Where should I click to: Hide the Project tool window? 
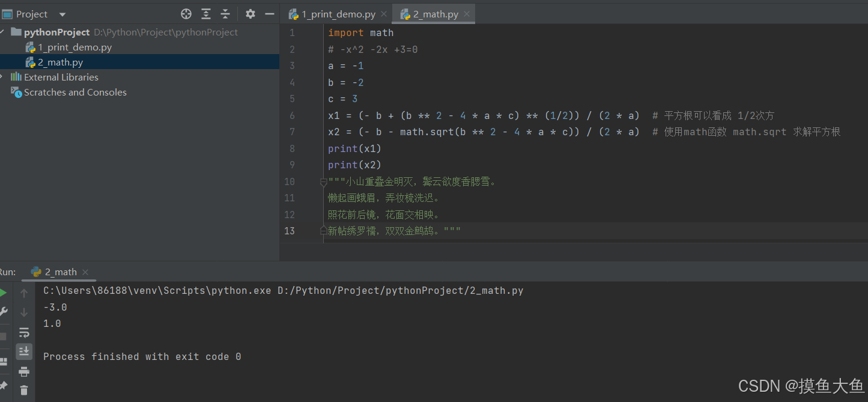270,14
